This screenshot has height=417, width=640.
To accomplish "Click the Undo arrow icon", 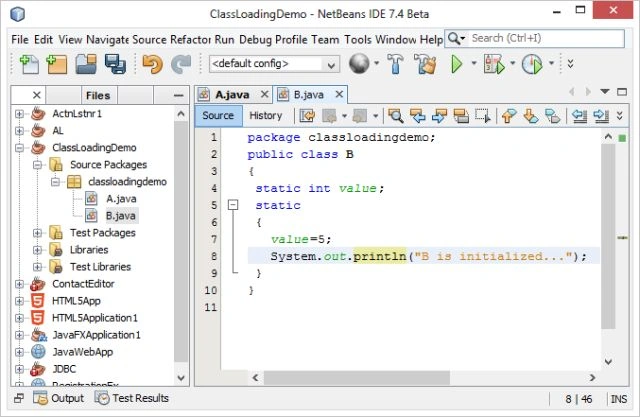I will (152, 64).
